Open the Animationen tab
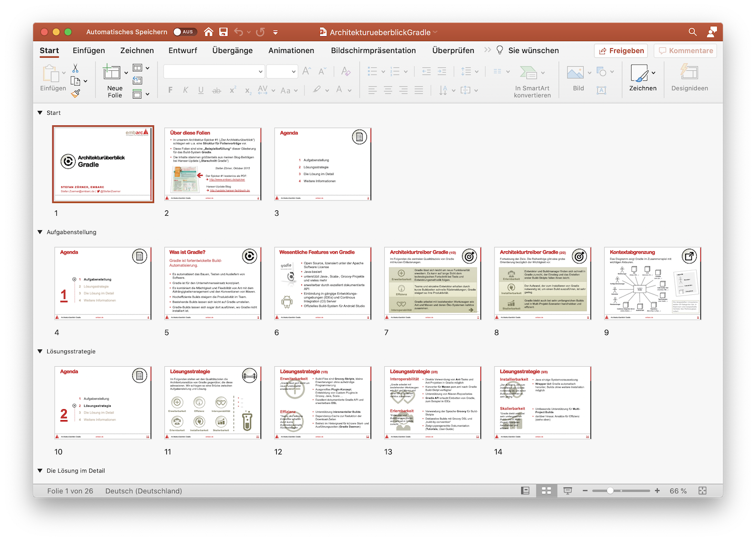The height and width of the screenshot is (541, 756). click(x=291, y=50)
